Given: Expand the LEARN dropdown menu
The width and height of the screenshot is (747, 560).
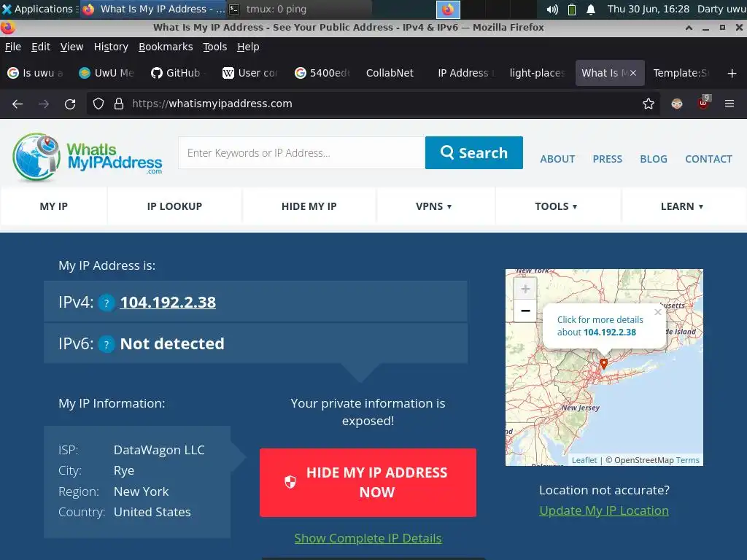Looking at the screenshot, I should pyautogui.click(x=682, y=206).
